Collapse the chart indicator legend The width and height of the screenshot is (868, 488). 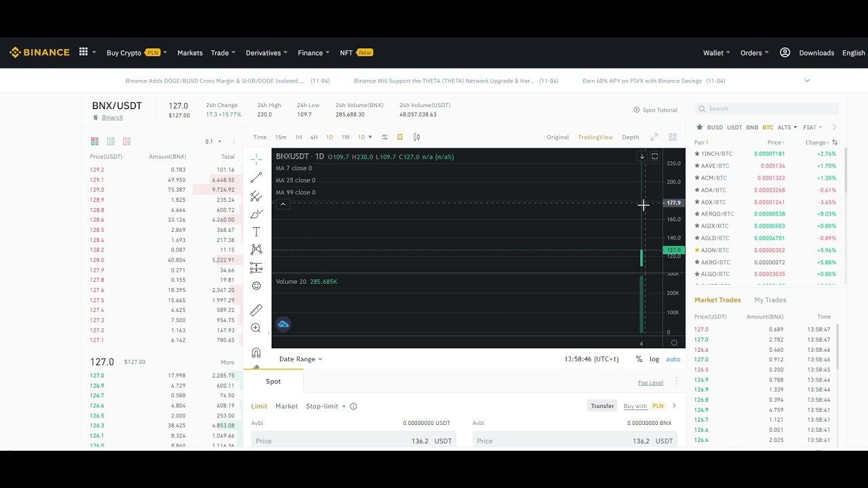tap(283, 204)
